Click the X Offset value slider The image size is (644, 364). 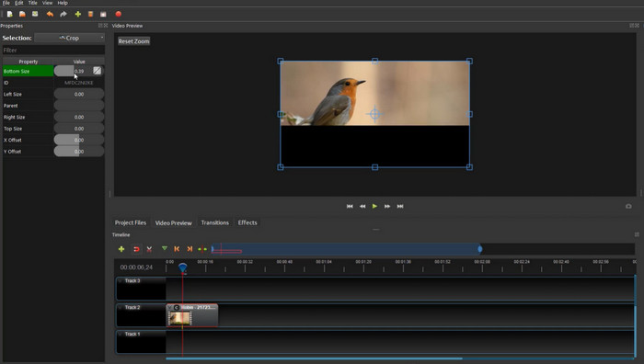pos(79,140)
